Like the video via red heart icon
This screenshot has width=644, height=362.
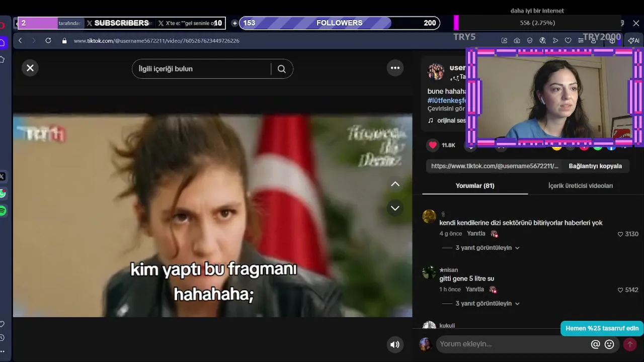click(433, 145)
